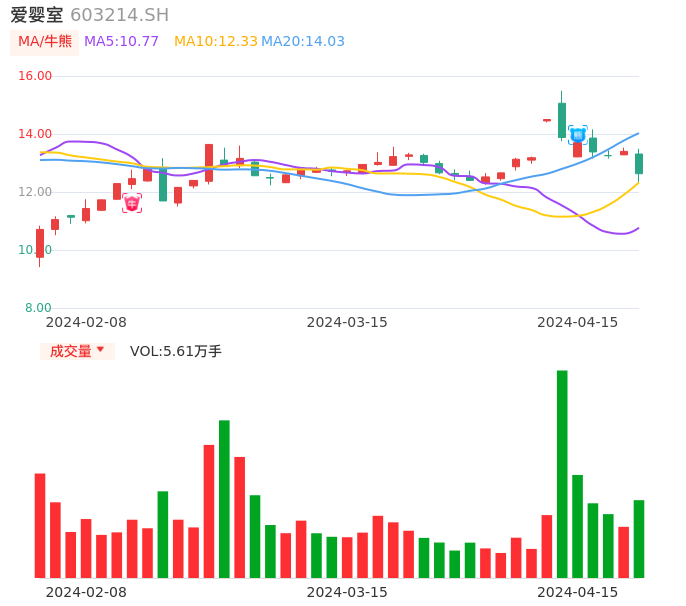Toggle the MA10 orange line legend
Image resolution: width=686 pixels, height=606 pixels.
click(216, 42)
